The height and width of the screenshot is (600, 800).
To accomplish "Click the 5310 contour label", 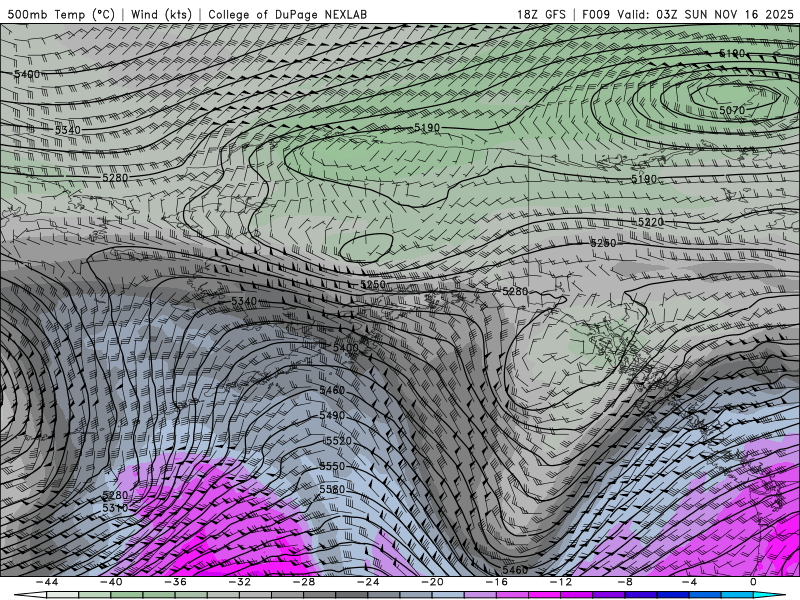I will click(x=115, y=508).
